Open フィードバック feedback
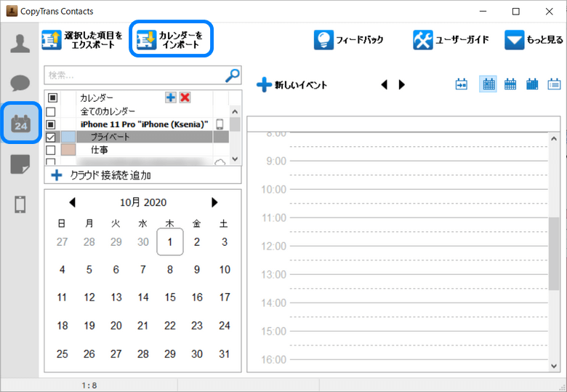 [x=349, y=40]
